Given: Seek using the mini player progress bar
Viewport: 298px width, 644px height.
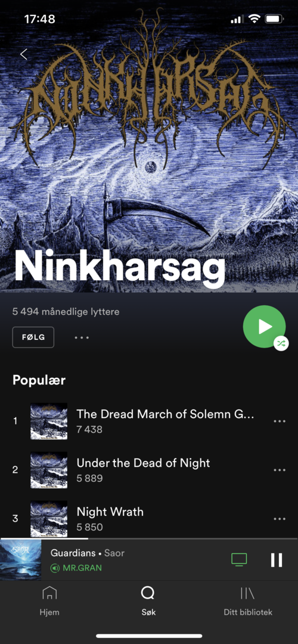Looking at the screenshot, I should pyautogui.click(x=149, y=538).
